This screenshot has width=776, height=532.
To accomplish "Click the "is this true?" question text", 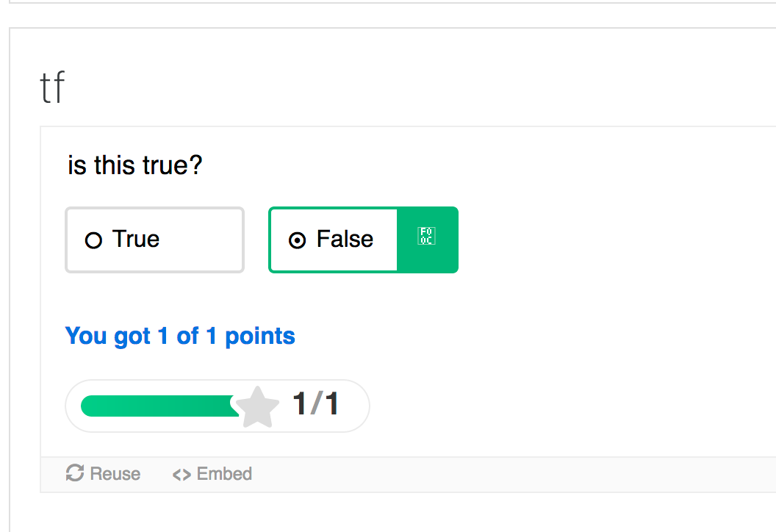I will [x=135, y=165].
